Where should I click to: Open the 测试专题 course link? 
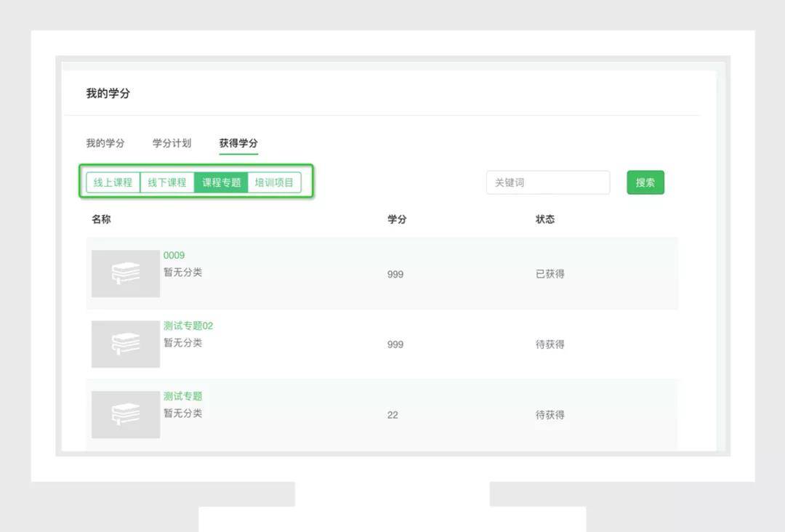pos(182,396)
